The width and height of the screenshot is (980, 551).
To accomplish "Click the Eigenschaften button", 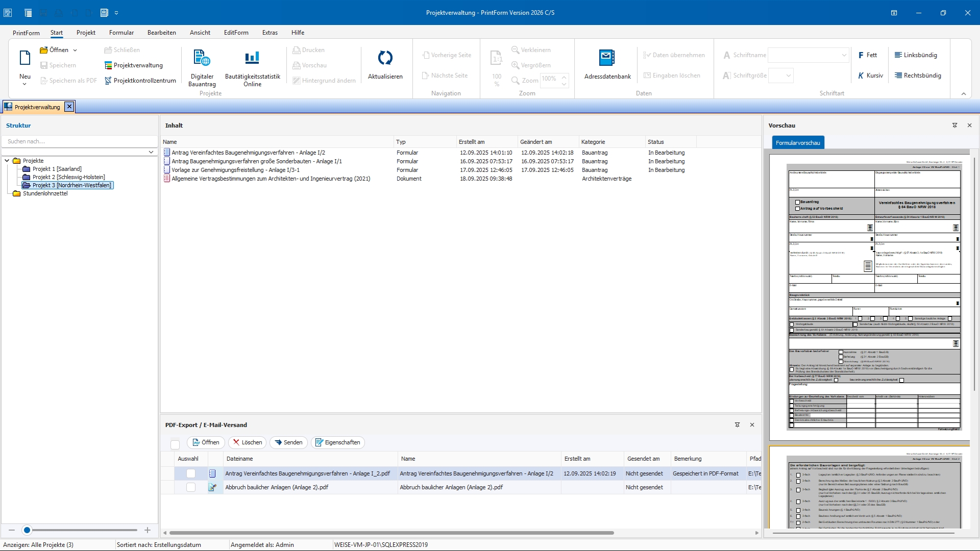I will (x=337, y=443).
